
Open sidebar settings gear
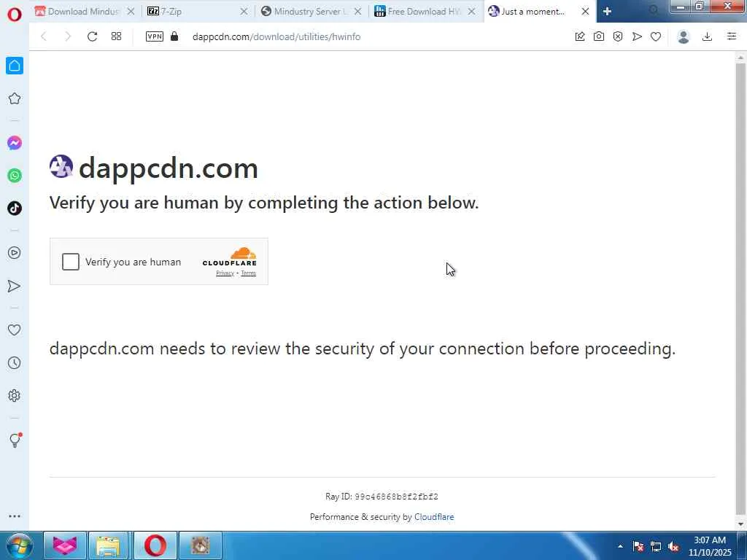tap(15, 396)
